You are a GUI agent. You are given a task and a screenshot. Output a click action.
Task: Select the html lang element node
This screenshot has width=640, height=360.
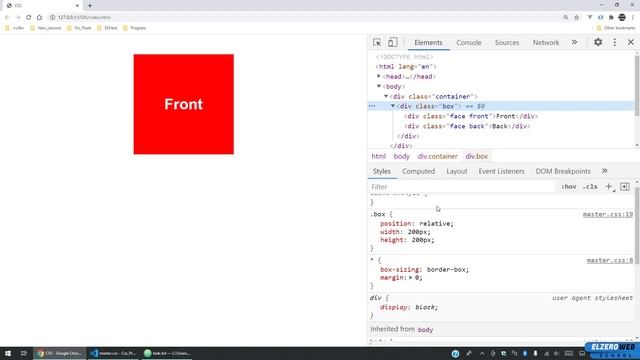[x=406, y=67]
